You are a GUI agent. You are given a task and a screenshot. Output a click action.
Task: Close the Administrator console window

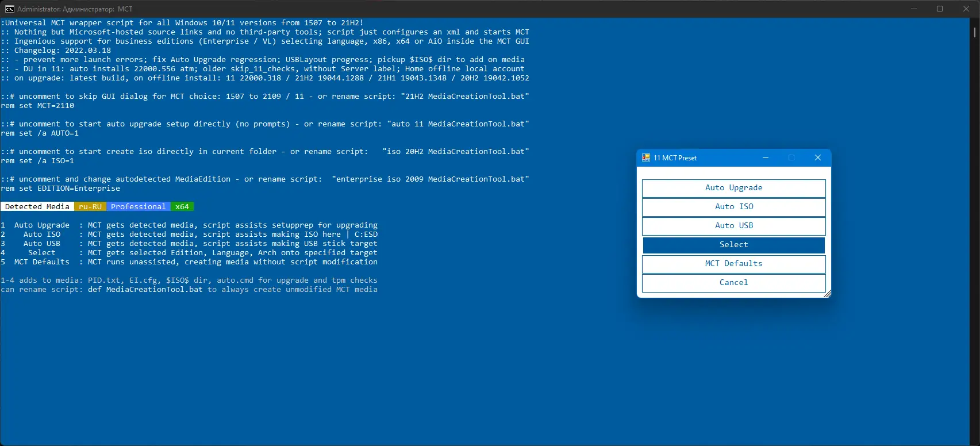click(x=966, y=9)
